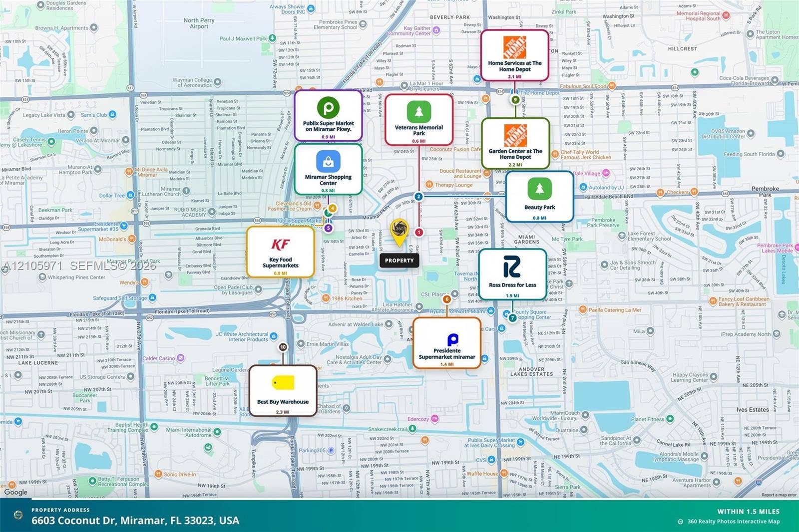Open the Ross Dress for Less logo card
Image resolution: width=799 pixels, height=532 pixels.
512,274
